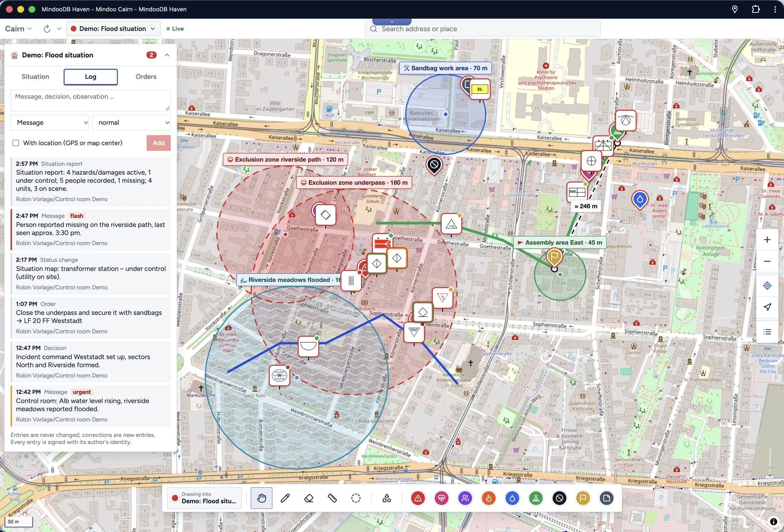Select the eraser tool

[x=309, y=498]
